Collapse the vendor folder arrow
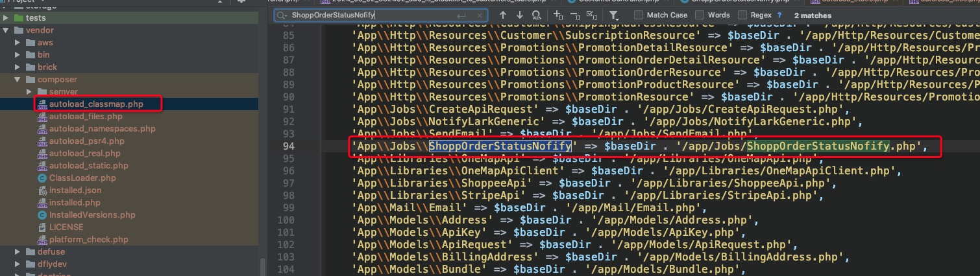 6,30
